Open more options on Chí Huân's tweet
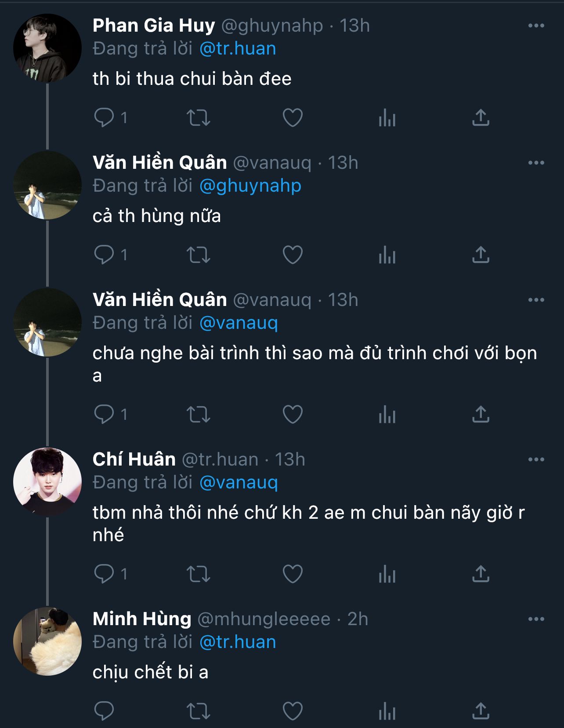Viewport: 564px width, 728px height. [536, 460]
